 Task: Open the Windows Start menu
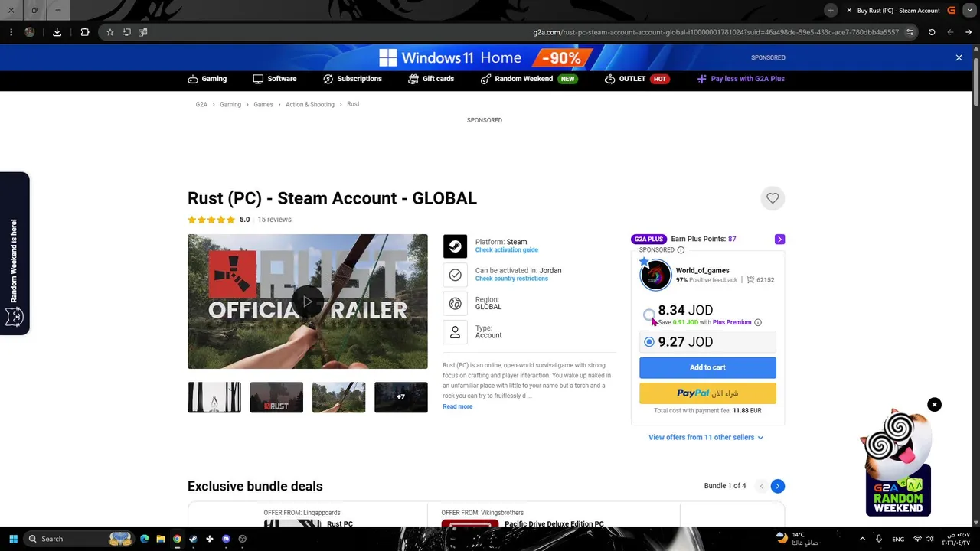[x=12, y=539]
